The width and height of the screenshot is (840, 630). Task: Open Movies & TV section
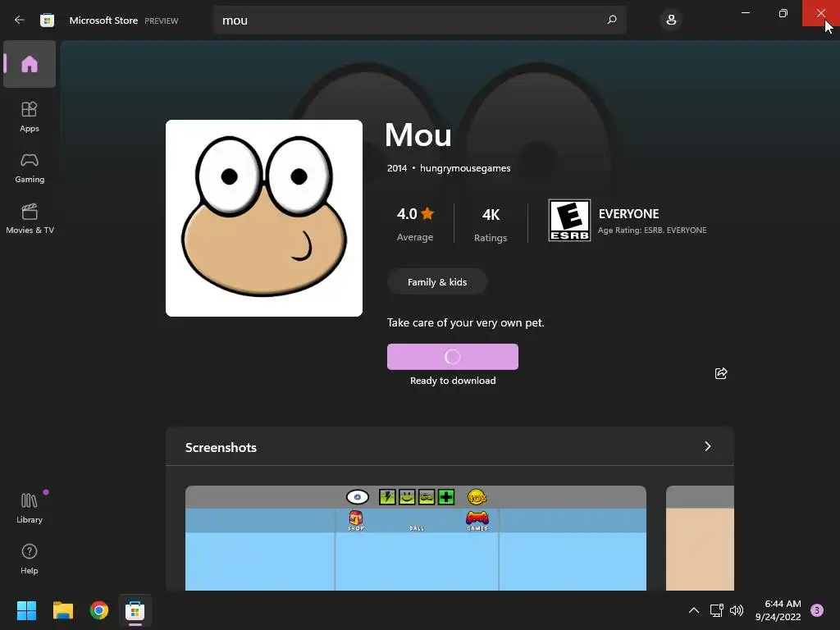pos(30,218)
